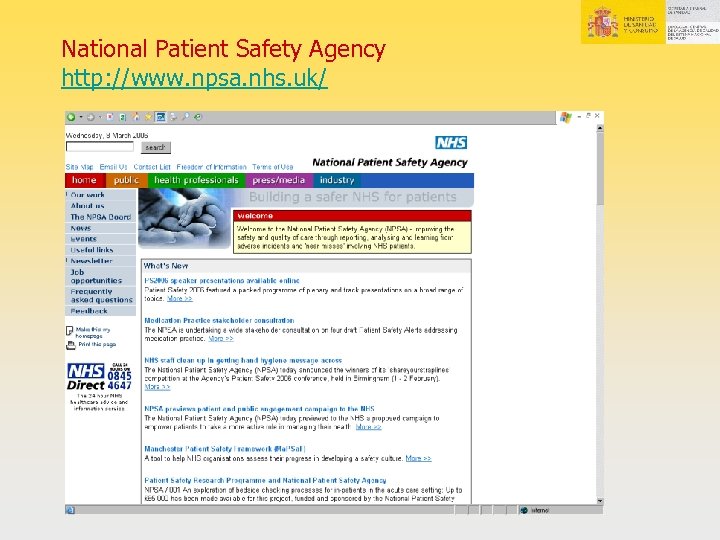This screenshot has width=720, height=540.
Task: Open the http://www.npsa.nhs.uk/ slide hyperlink
Action: 194,77
